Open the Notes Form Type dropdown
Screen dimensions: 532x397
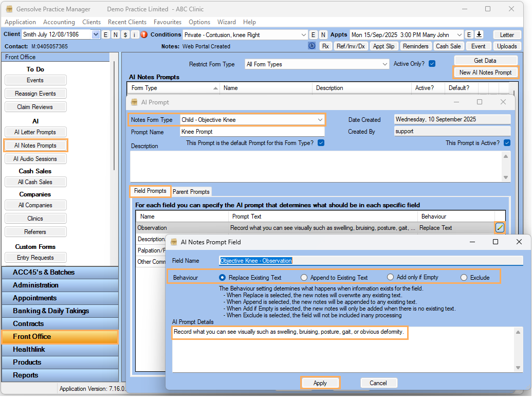[320, 120]
